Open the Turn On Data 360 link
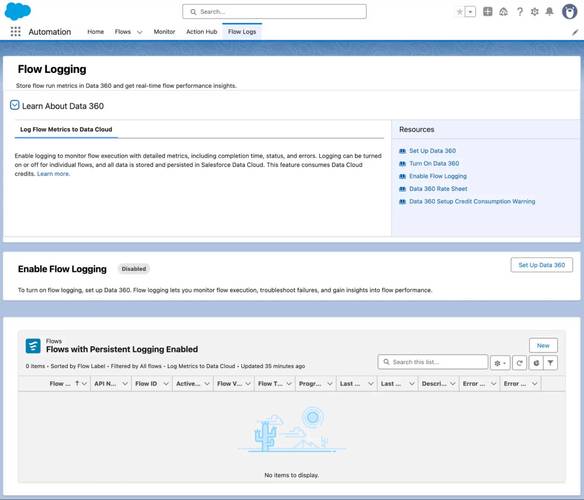Viewport: 584px width, 500px height. (x=434, y=163)
